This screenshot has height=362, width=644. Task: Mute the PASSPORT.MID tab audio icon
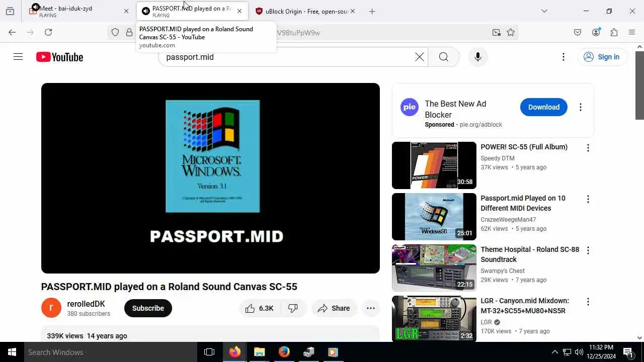[x=146, y=11]
